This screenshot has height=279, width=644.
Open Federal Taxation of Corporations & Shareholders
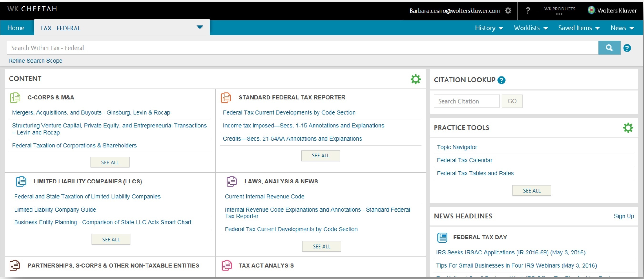74,146
